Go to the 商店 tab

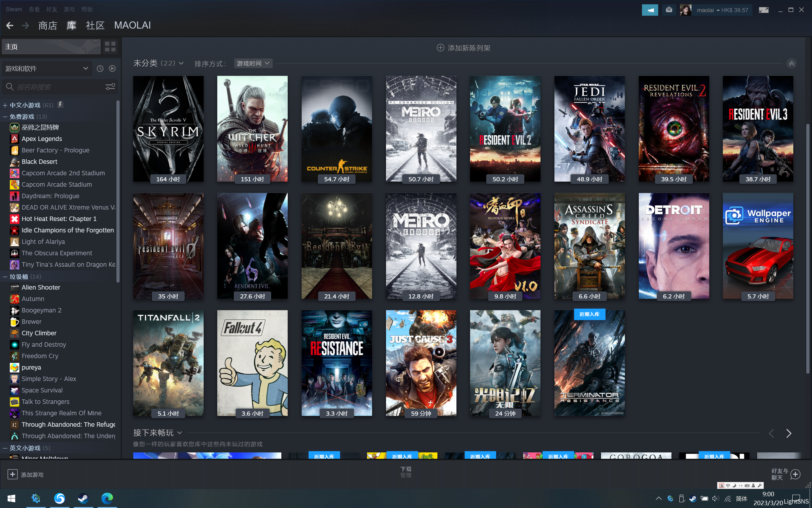(48, 25)
